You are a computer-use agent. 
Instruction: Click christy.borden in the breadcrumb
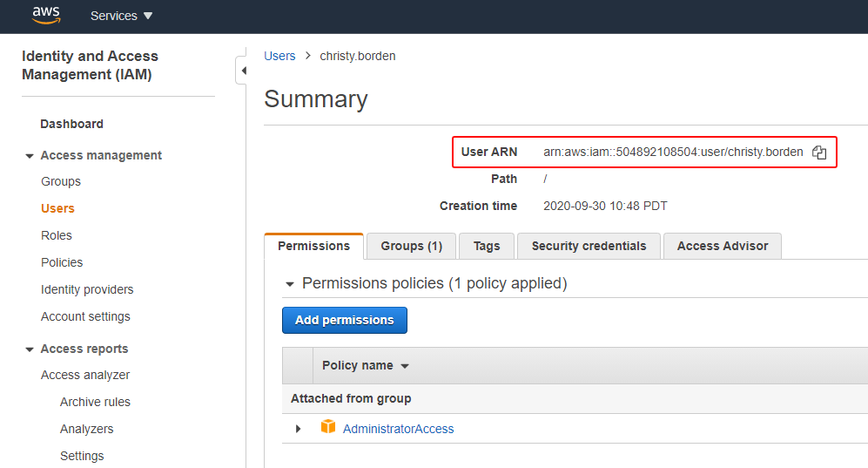[358, 56]
